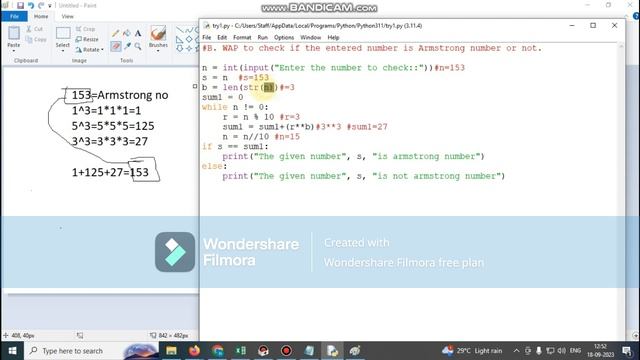Open the Window menu in the IDLE editor
This screenshot has height=360, width=640.
pyautogui.click(x=311, y=37)
